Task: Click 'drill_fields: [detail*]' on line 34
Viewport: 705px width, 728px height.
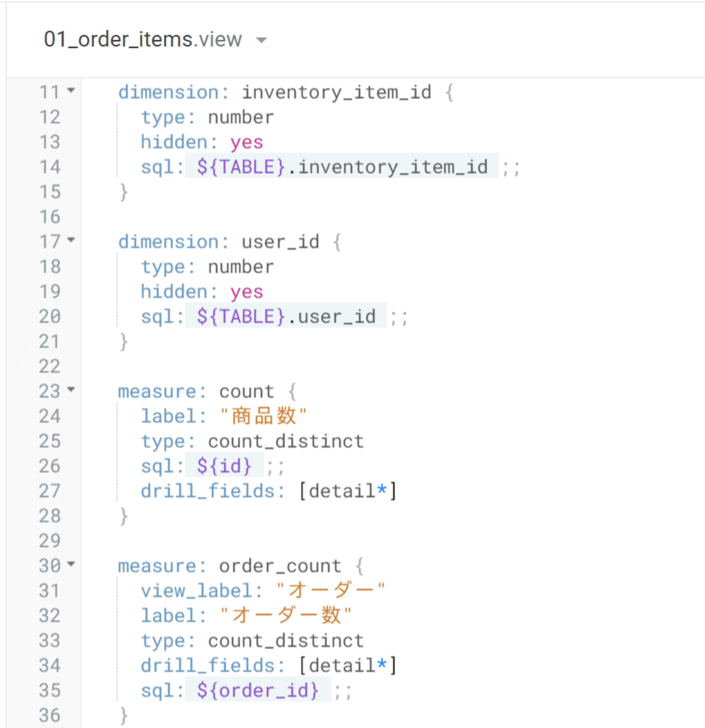Action: point(269,666)
